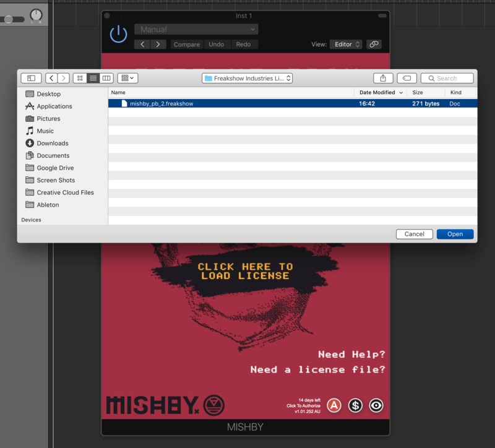
Task: Click the Share icon button
Action: pyautogui.click(x=383, y=78)
